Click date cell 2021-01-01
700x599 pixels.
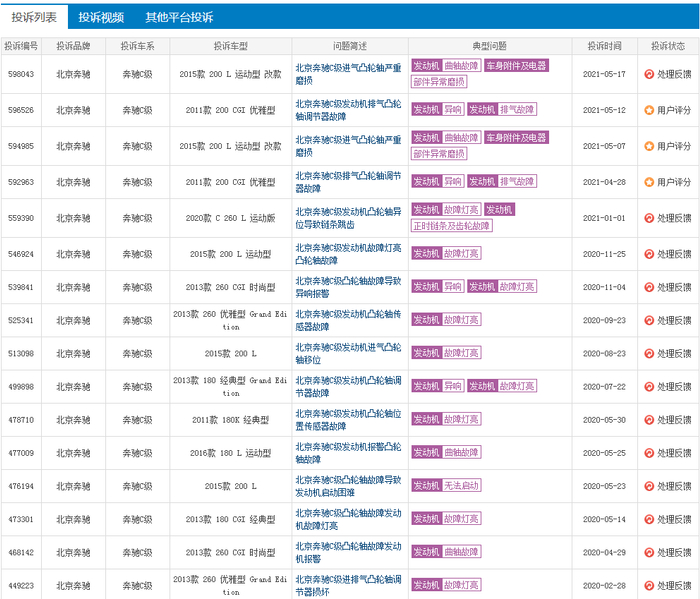(x=604, y=218)
